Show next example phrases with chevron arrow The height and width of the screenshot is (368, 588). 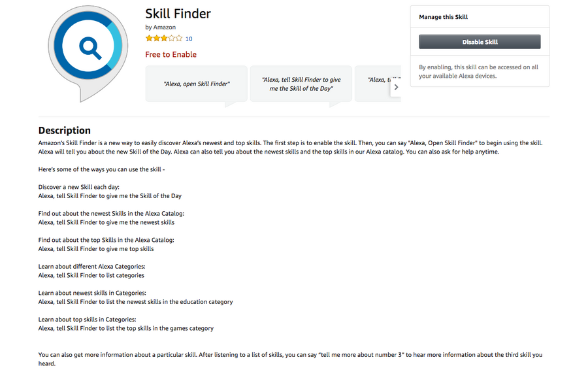pos(396,87)
